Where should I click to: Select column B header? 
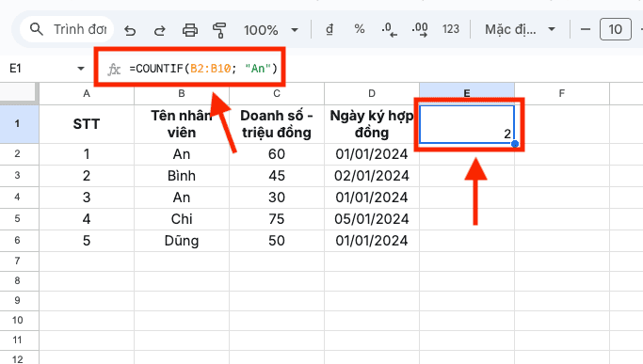(182, 93)
